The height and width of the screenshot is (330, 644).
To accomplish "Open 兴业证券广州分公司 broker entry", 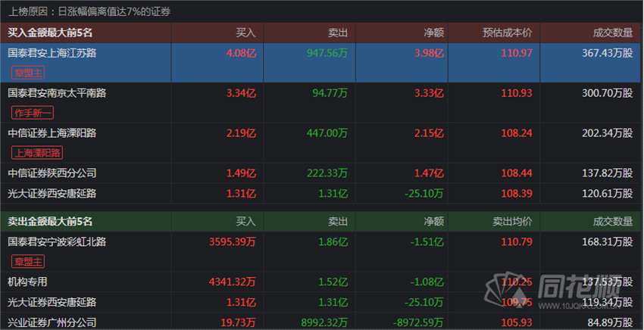I will click(x=52, y=322).
